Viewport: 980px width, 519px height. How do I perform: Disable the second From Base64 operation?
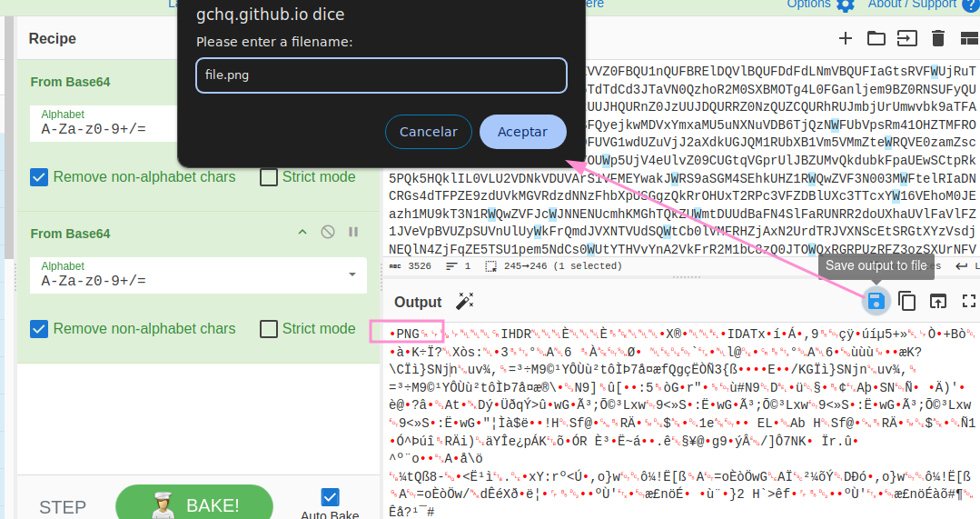(x=328, y=233)
